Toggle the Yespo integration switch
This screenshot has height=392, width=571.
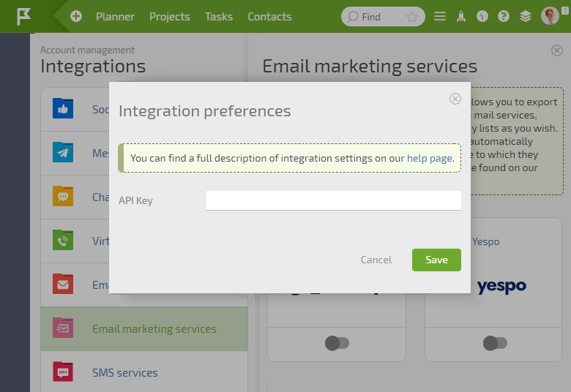pyautogui.click(x=495, y=343)
